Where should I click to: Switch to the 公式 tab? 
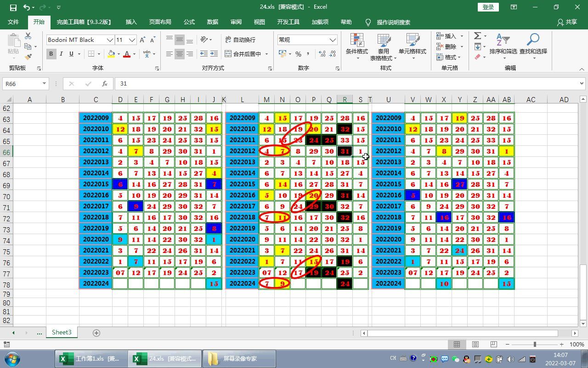189,22
